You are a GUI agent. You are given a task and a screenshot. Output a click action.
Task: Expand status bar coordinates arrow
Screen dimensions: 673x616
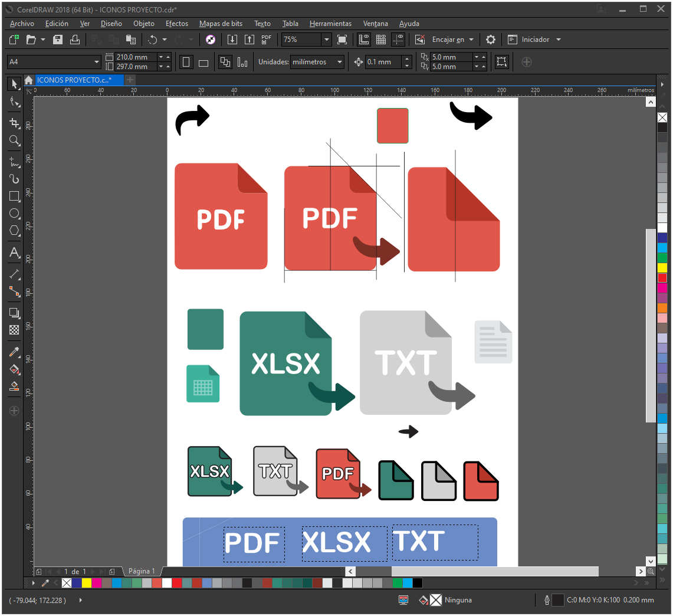point(80,600)
